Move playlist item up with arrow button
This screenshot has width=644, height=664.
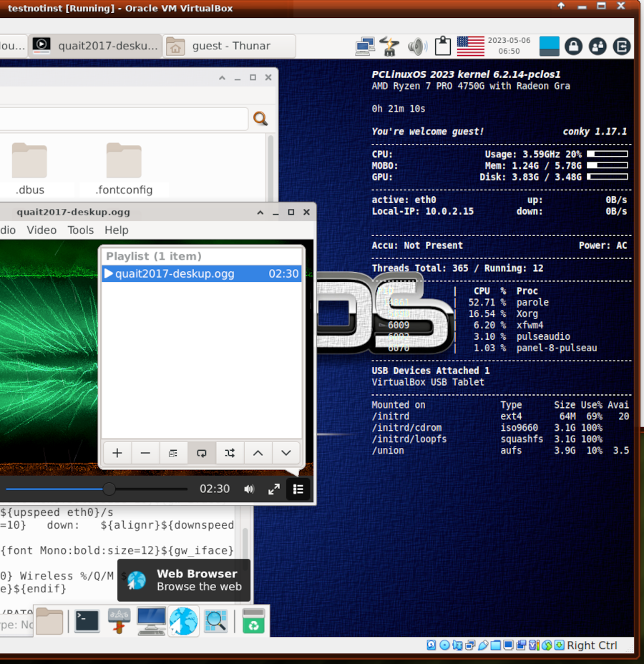(258, 453)
